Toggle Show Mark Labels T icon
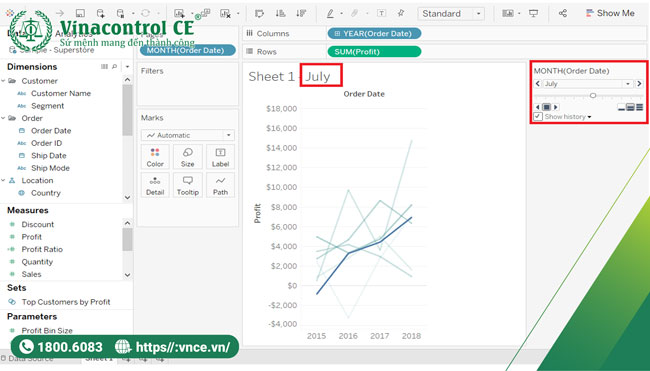 pos(381,13)
